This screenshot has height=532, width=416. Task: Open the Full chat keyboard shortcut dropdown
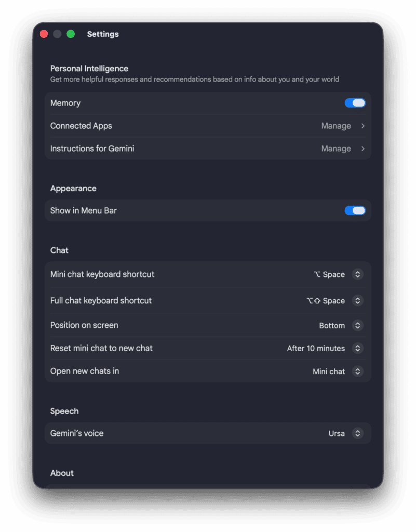[x=357, y=300]
